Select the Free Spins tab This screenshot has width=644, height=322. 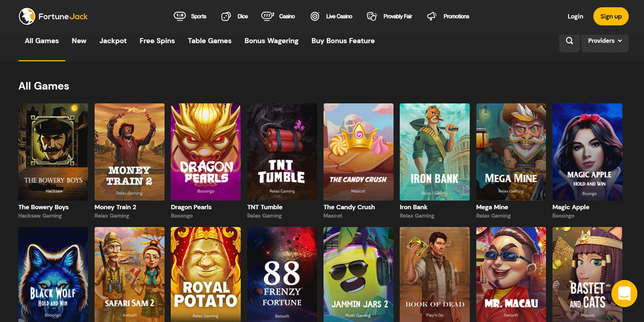click(157, 41)
